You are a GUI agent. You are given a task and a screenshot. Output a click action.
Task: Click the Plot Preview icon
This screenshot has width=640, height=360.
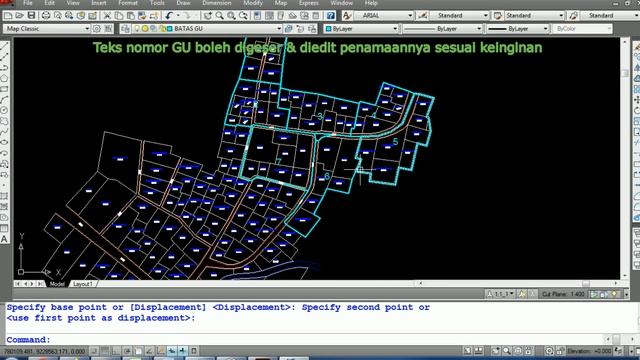(58, 16)
